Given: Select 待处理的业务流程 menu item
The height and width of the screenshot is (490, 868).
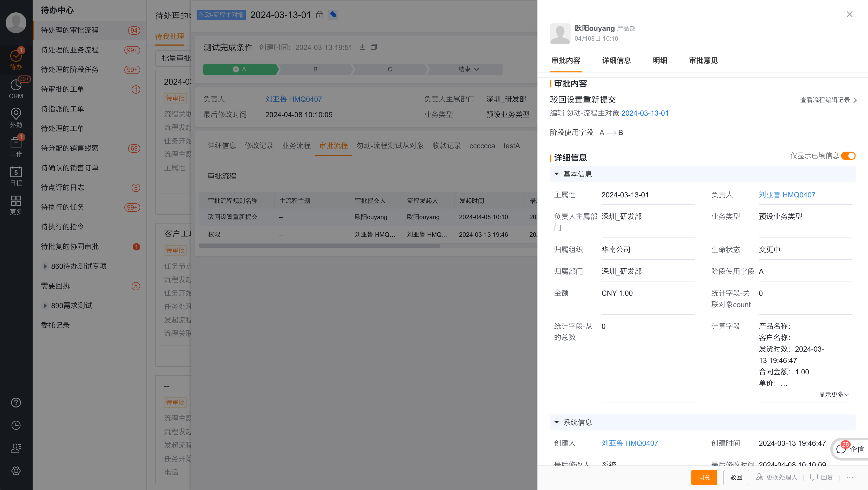Looking at the screenshot, I should pos(90,50).
